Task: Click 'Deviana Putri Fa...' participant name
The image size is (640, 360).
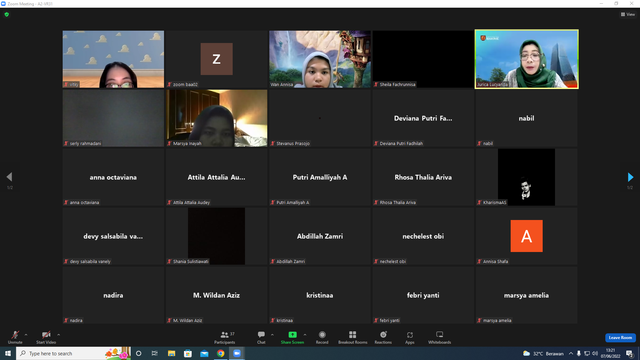Action: (x=423, y=118)
